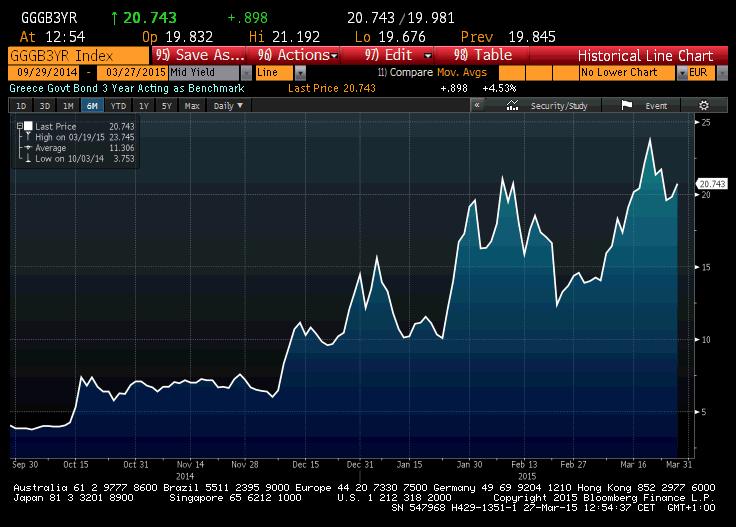Image resolution: width=736 pixels, height=527 pixels.
Task: Click the second moving average input box
Action: [x=539, y=73]
